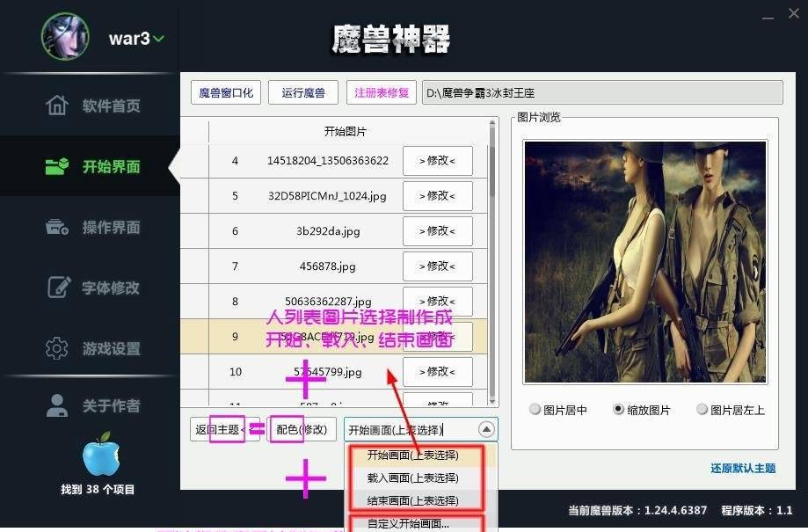Collapse the 开始画面 combo box arrow
808x532 pixels.
click(486, 429)
